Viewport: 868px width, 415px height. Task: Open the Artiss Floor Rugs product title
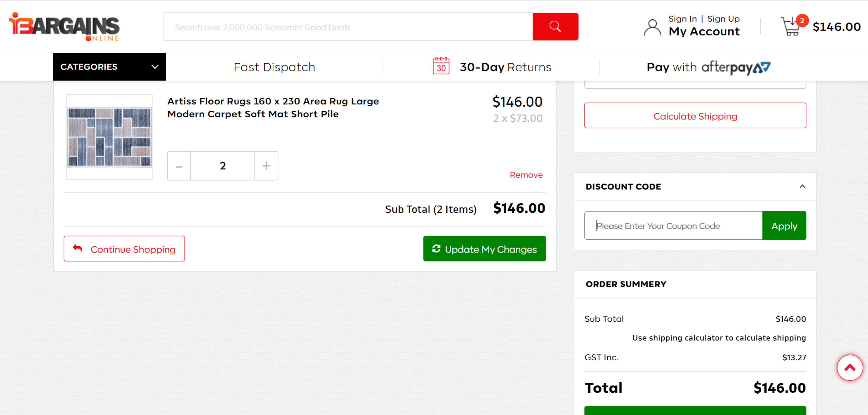point(273,107)
